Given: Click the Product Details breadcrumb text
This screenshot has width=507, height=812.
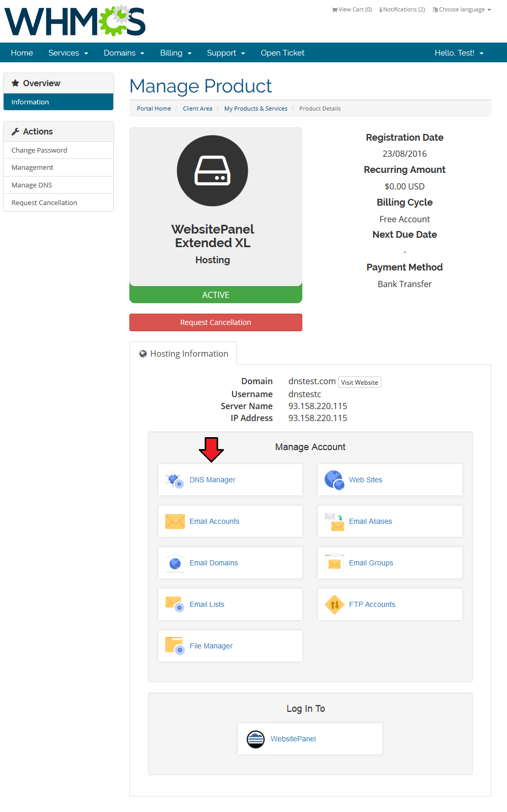Looking at the screenshot, I should click(x=320, y=109).
